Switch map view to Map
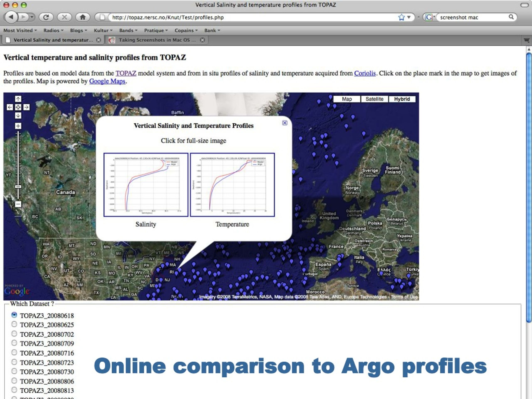Image resolution: width=532 pixels, height=399 pixels. coord(347,99)
